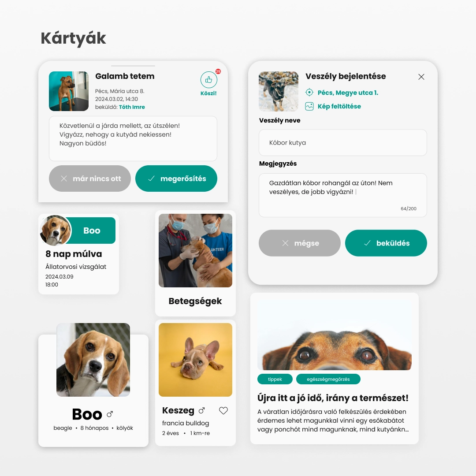This screenshot has width=476, height=476.
Task: Open the brown dog photo in Galamb tetem
Action: 69,91
